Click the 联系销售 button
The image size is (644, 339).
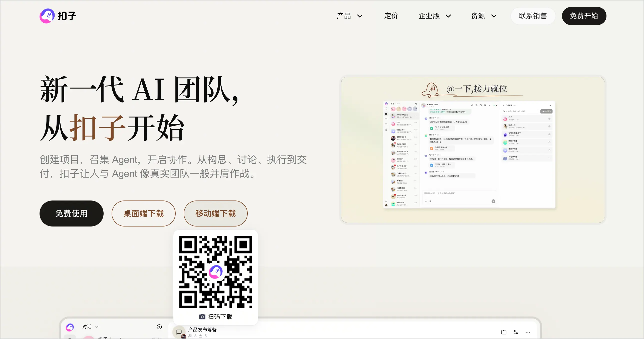point(533,16)
